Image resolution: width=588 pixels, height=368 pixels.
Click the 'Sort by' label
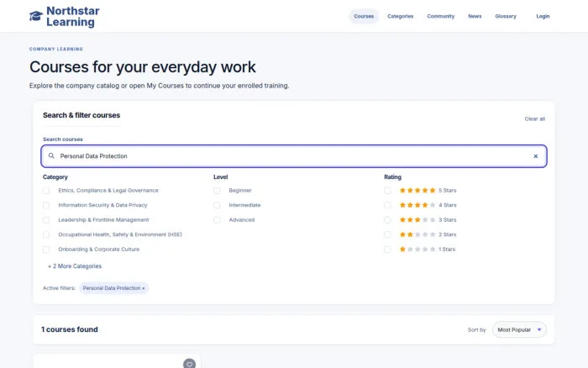[476, 329]
